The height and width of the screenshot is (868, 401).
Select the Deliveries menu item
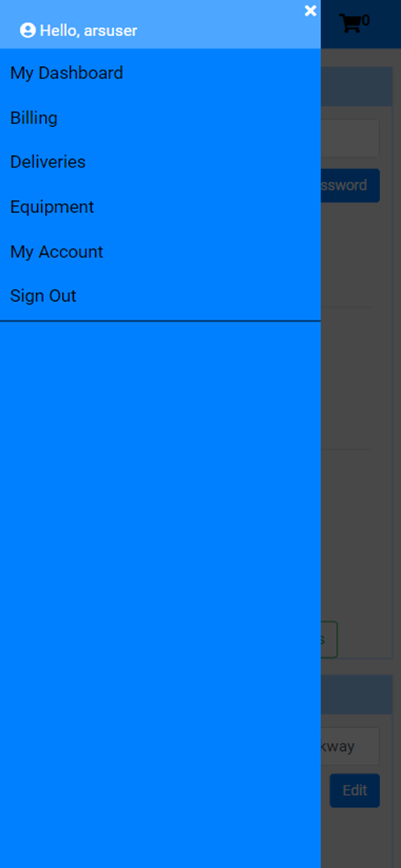click(48, 162)
